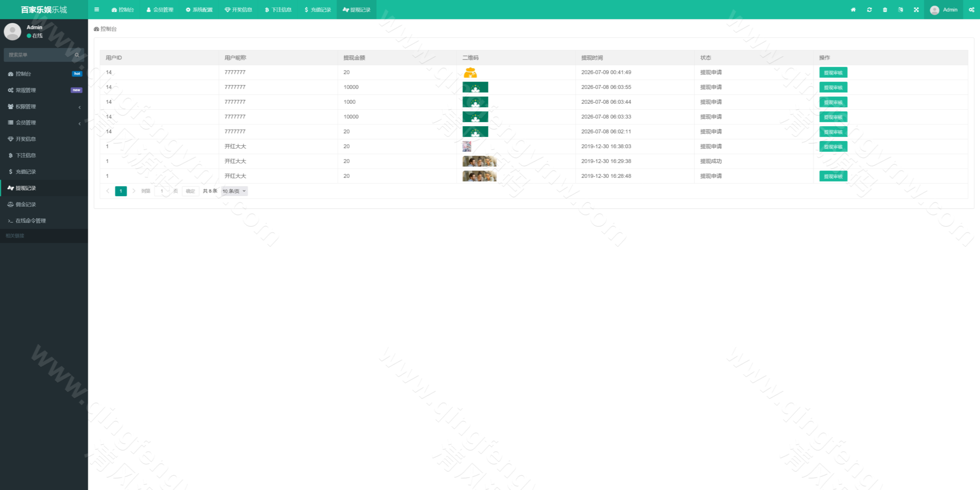Click 提现审核 for the 2019-12-30 16:38:03 withdrawal
Viewport: 980px width, 490px height.
(x=833, y=147)
